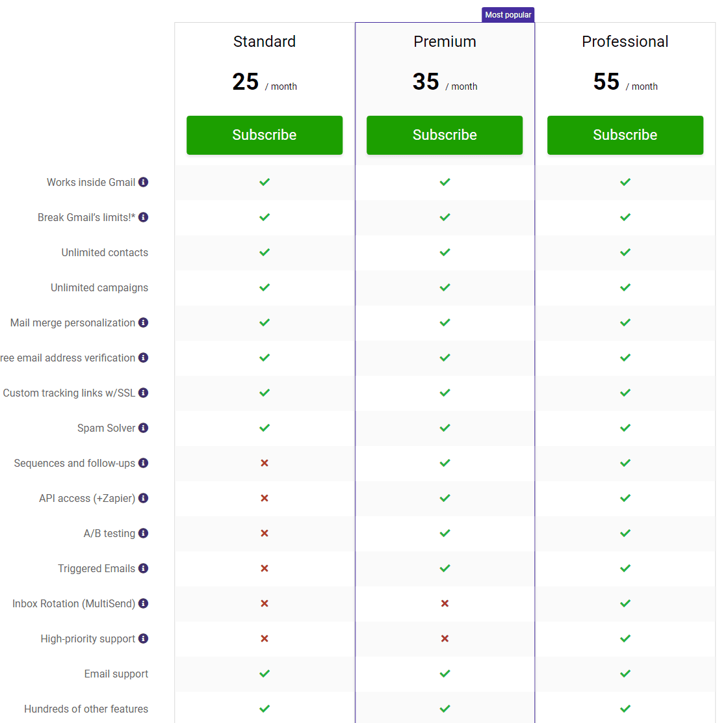Subscribe to the Premium plan

445,135
